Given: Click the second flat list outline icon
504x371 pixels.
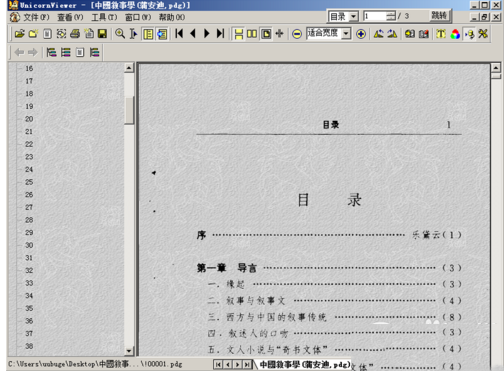Looking at the screenshot, I should (66, 52).
